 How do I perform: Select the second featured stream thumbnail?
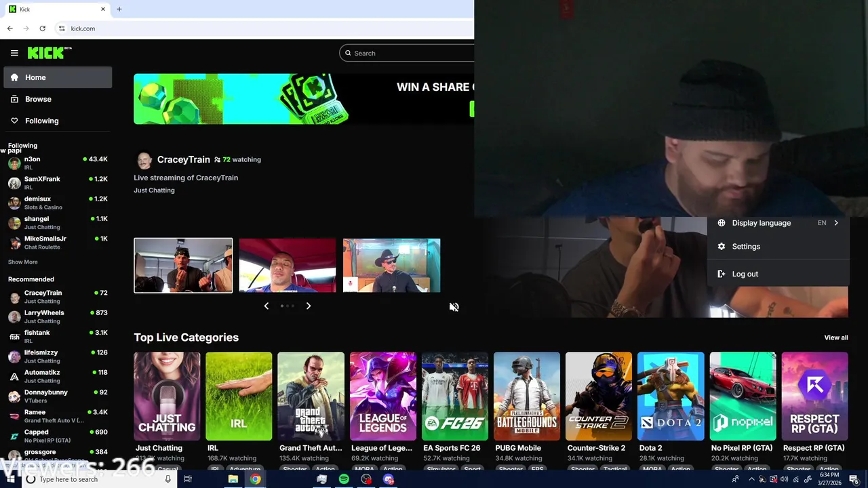[288, 266]
